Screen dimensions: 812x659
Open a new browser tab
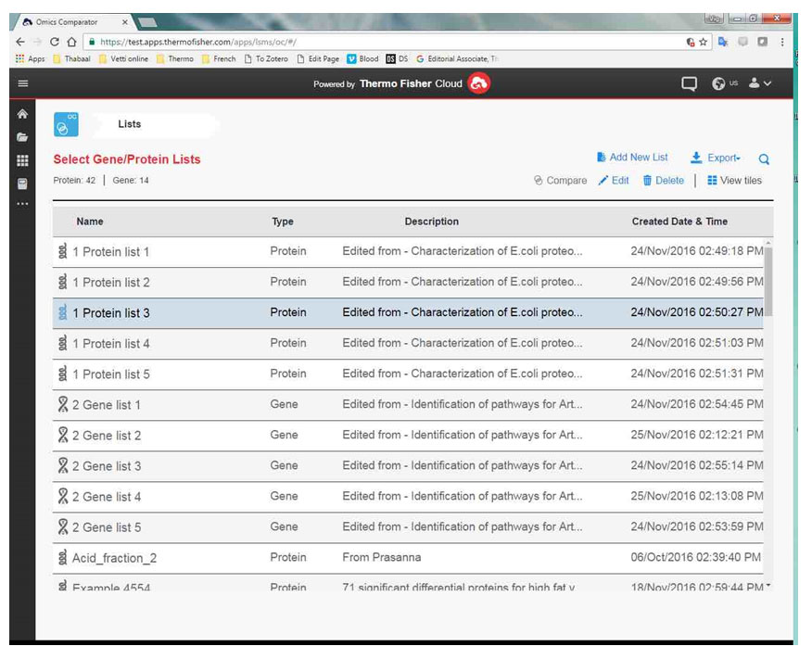(x=147, y=22)
